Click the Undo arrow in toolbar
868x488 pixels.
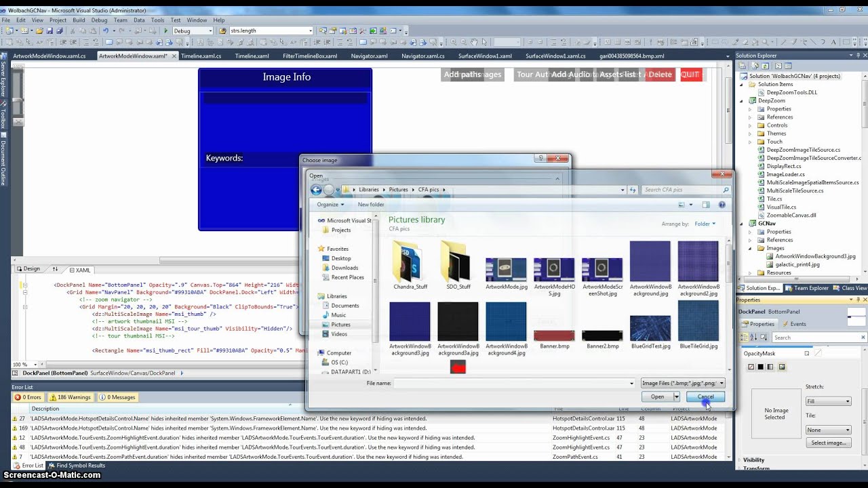[x=106, y=30]
